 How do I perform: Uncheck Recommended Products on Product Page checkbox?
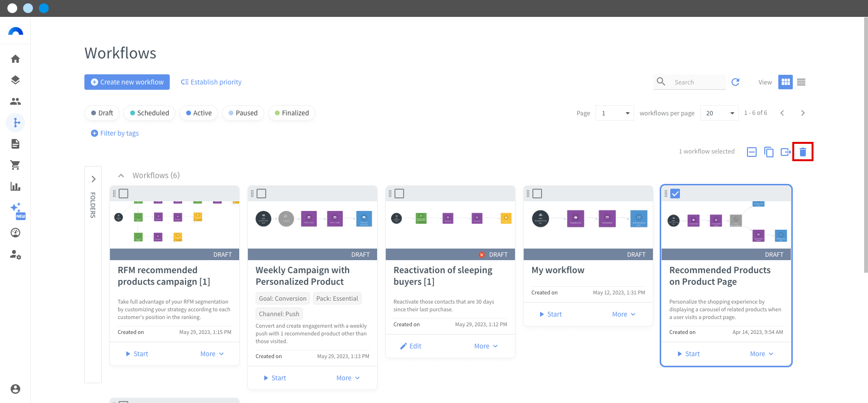click(x=676, y=194)
